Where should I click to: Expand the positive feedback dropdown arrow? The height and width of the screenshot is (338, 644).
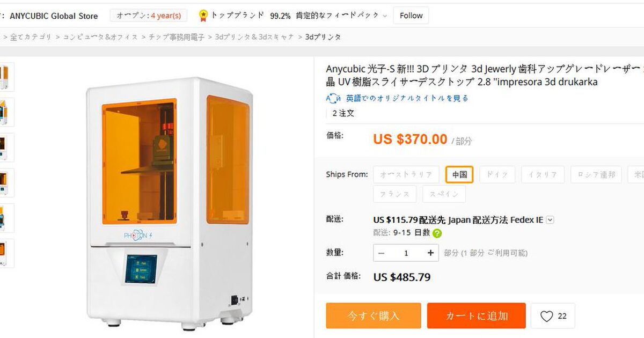click(x=385, y=16)
